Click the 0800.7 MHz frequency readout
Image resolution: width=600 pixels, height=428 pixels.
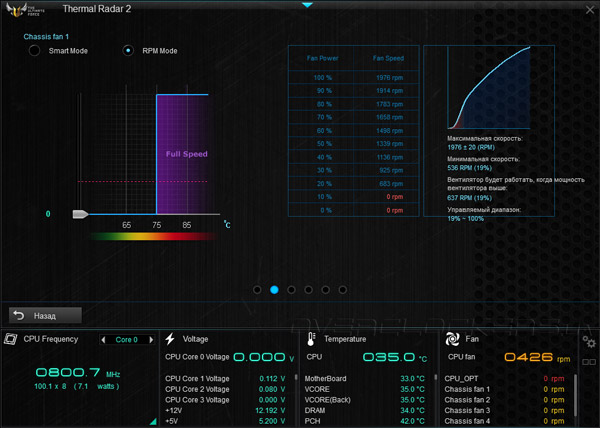[x=78, y=372]
